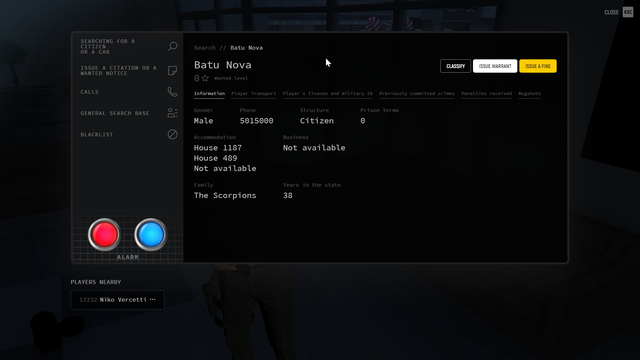The image size is (640, 360).
Task: Click the Prison terms value 0
Action: coord(362,121)
